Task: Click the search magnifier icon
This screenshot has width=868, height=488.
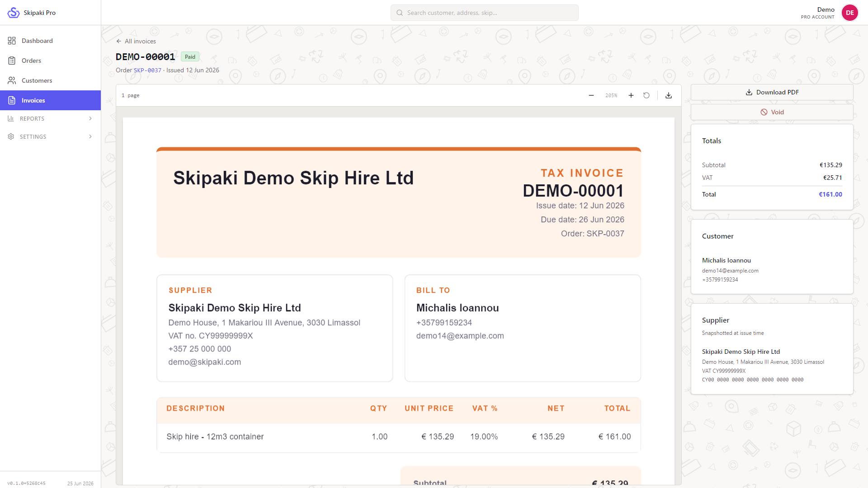Action: tap(400, 13)
